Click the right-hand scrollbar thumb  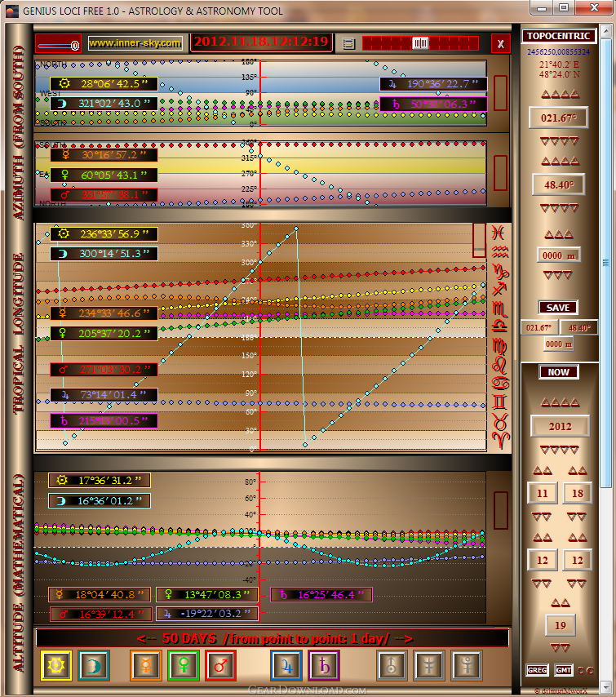pos(605,262)
